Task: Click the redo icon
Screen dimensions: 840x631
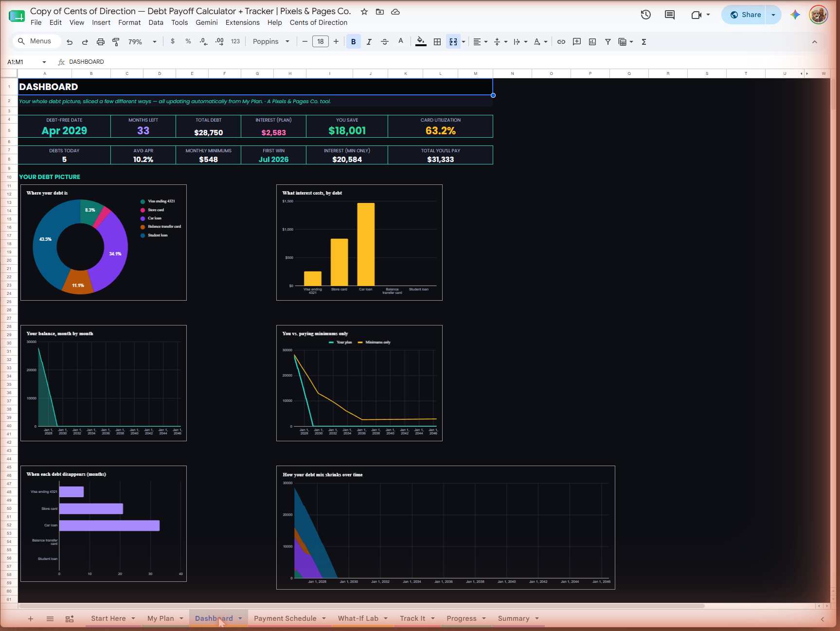Action: click(85, 42)
